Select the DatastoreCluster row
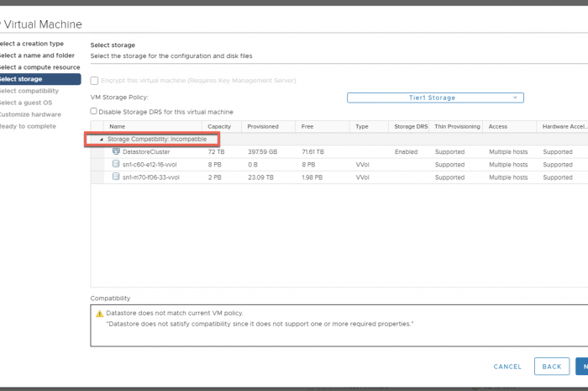Viewport: 588px width, 391px height. 153,152
